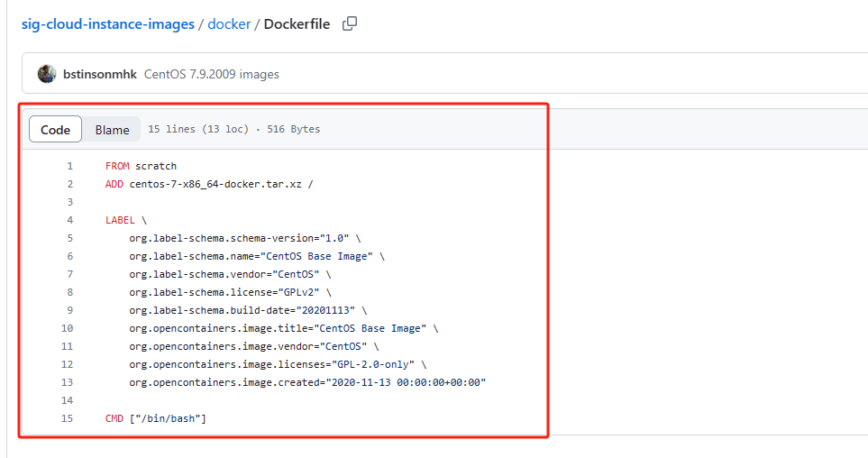Click the CMD ["/bin/bash"] line
Screen dimensions: 868x458
(156, 418)
